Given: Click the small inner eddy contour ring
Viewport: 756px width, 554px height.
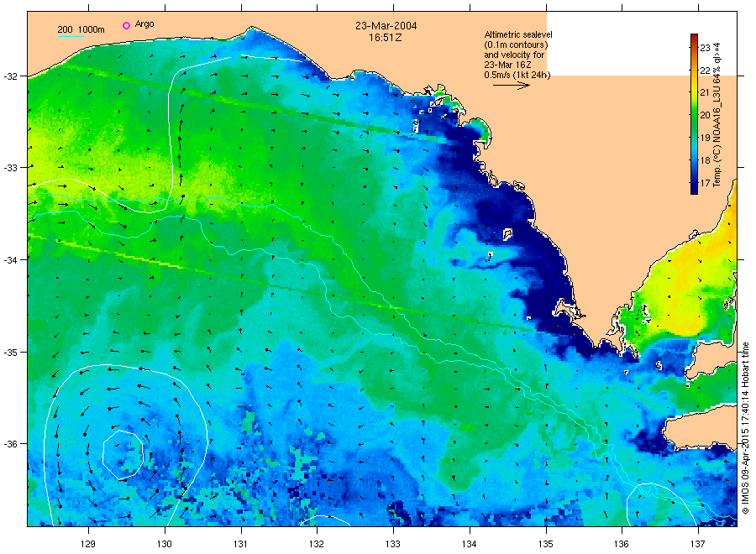Looking at the screenshot, I should pos(123,455).
